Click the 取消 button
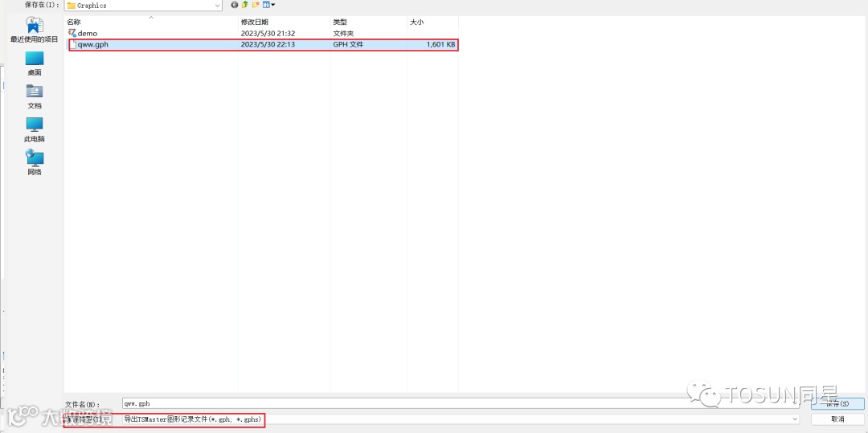868x433 pixels. (x=837, y=419)
